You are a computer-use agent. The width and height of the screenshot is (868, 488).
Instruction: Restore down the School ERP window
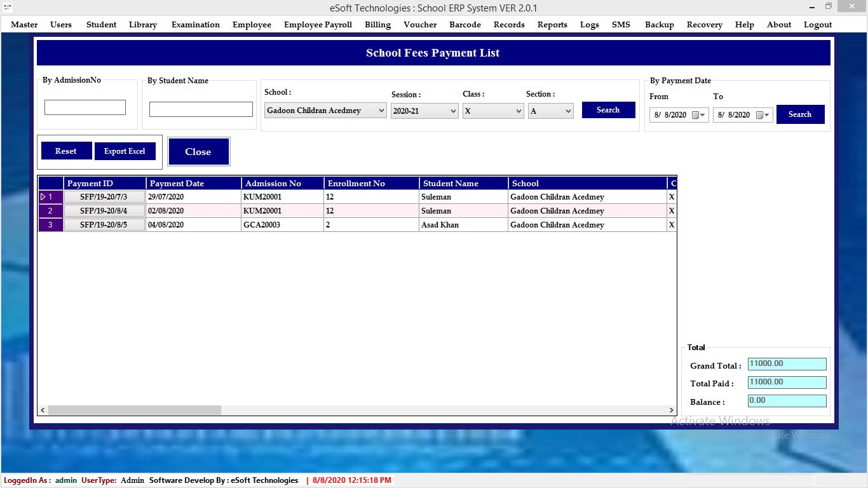coord(829,6)
